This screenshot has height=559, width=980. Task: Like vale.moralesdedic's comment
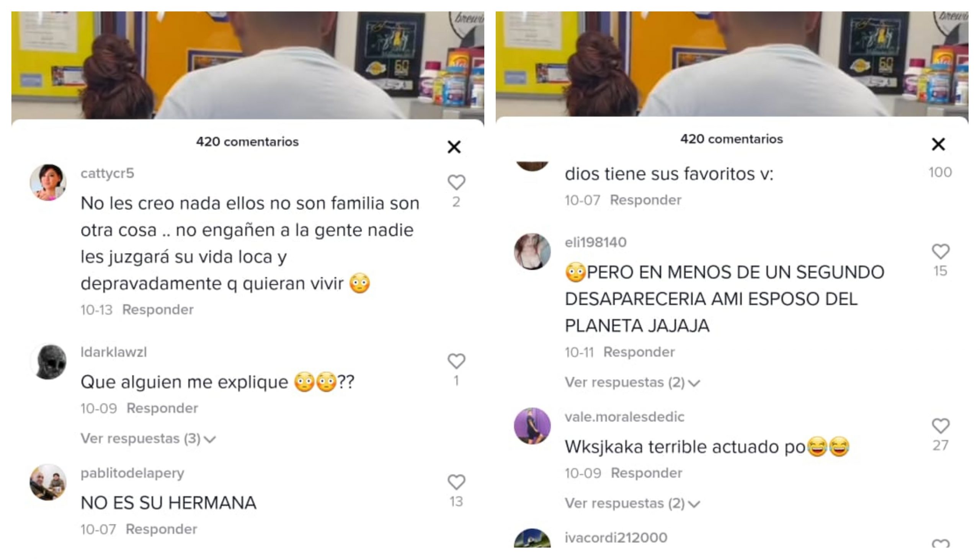pyautogui.click(x=941, y=426)
